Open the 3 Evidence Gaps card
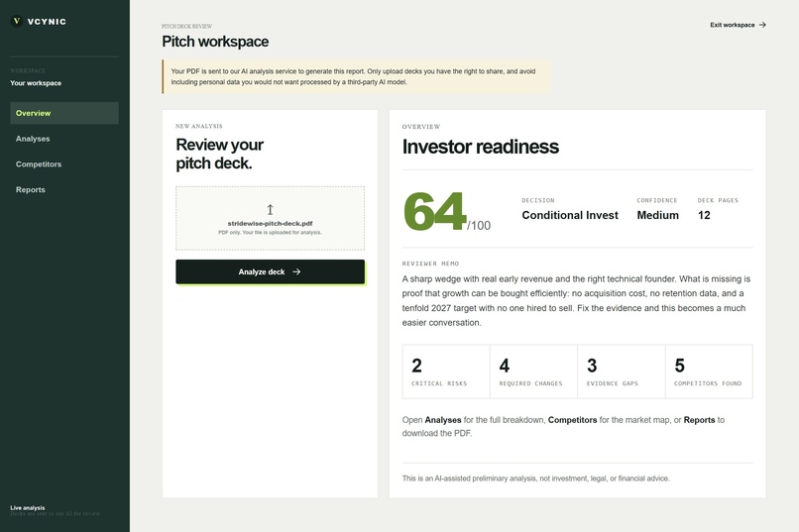 click(622, 372)
